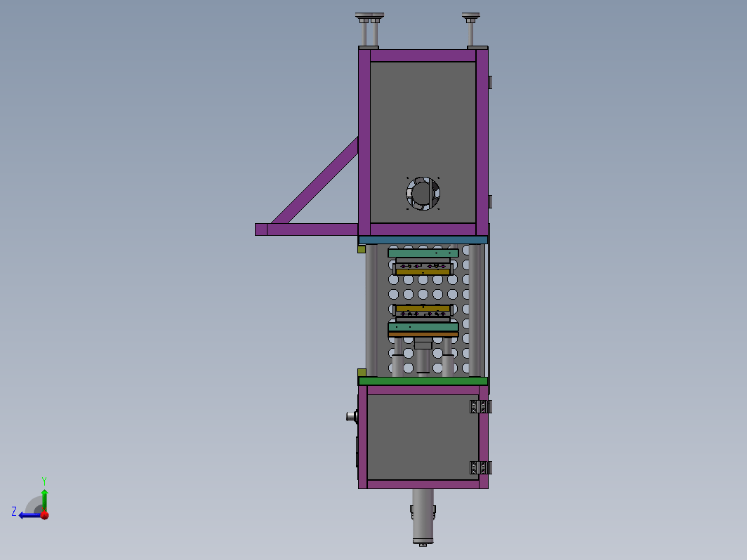747x560 pixels.
Task: Select the upper gold mold plate
Action: click(423, 272)
